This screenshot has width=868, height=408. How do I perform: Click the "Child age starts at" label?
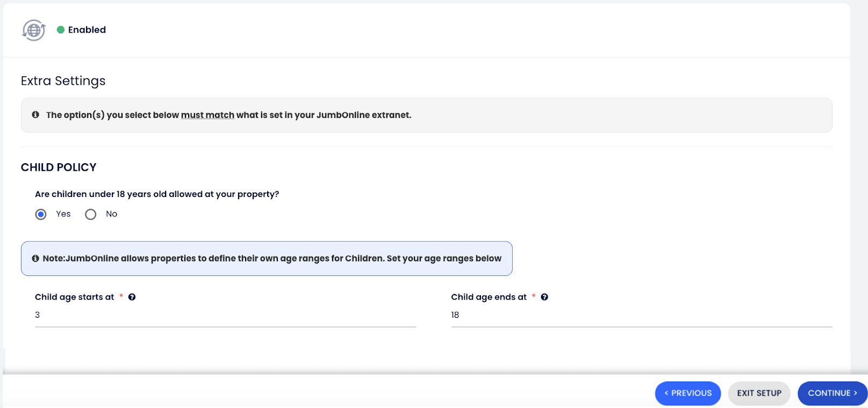(x=75, y=297)
